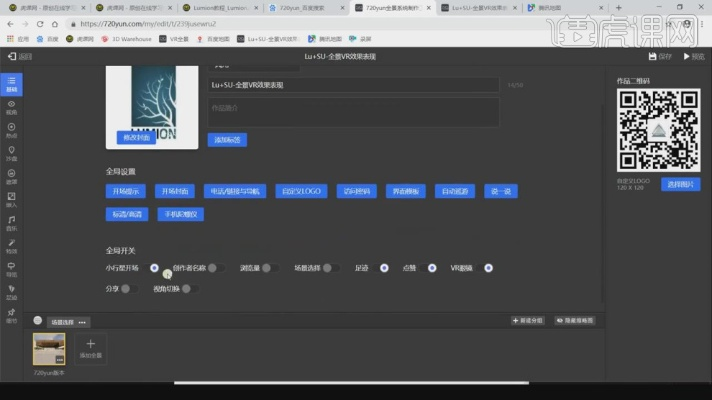Open the 基础 (Basic) sidebar panel
Image resolution: width=712 pixels, height=400 pixels.
(11, 83)
